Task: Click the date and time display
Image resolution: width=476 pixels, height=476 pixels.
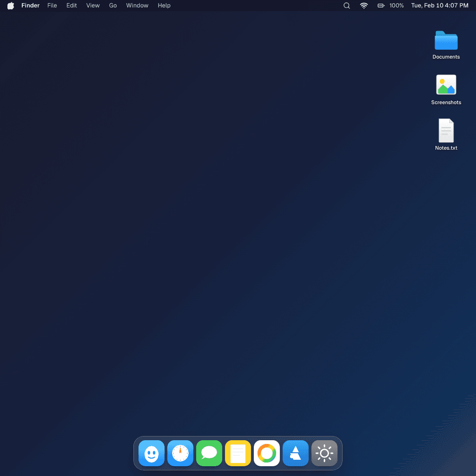Action: pos(439,6)
